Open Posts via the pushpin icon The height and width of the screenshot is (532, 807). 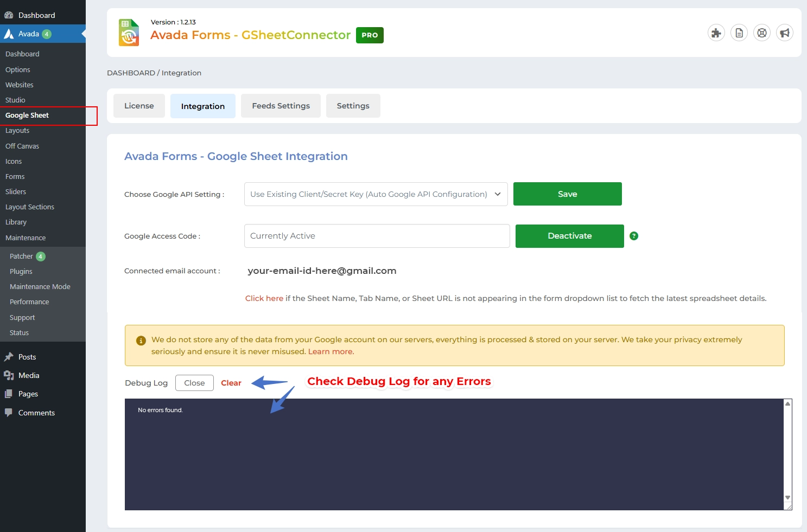(x=9, y=357)
